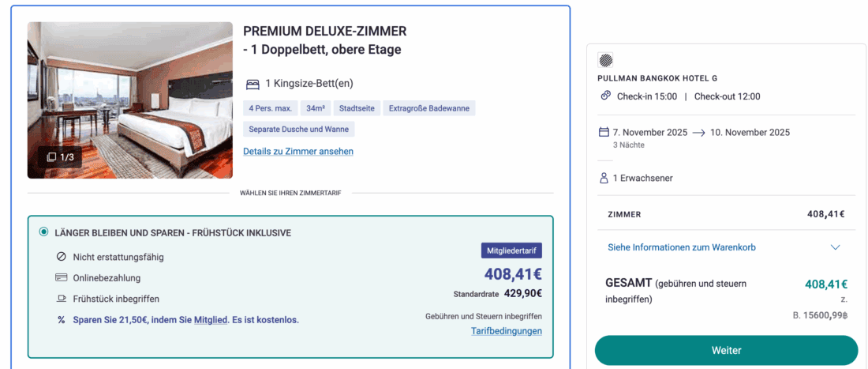Click the percent savings icon
This screenshot has width=868, height=369.
[x=62, y=320]
